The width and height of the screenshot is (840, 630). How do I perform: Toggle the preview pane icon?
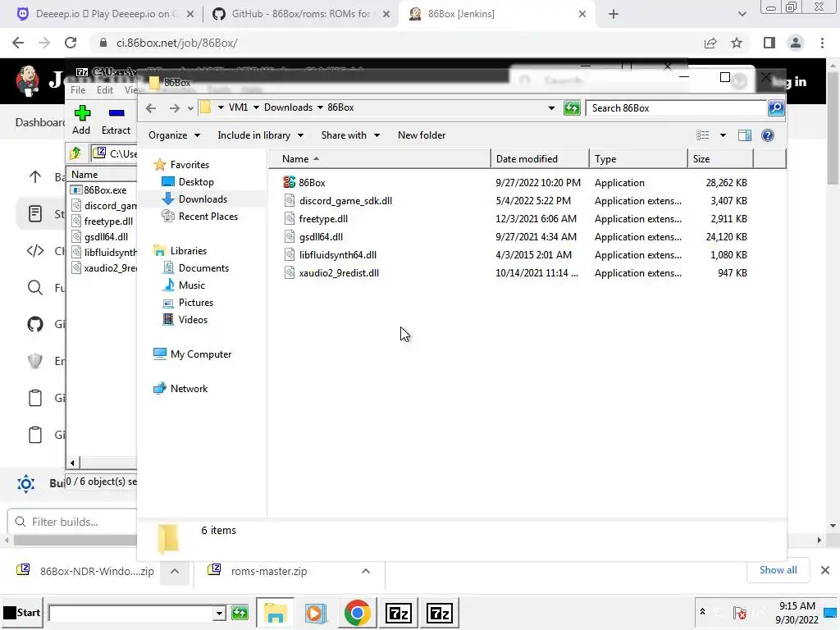[745, 135]
